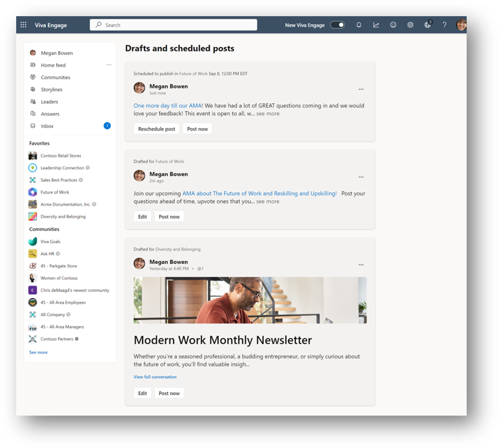Open help question mark icon

point(445,25)
